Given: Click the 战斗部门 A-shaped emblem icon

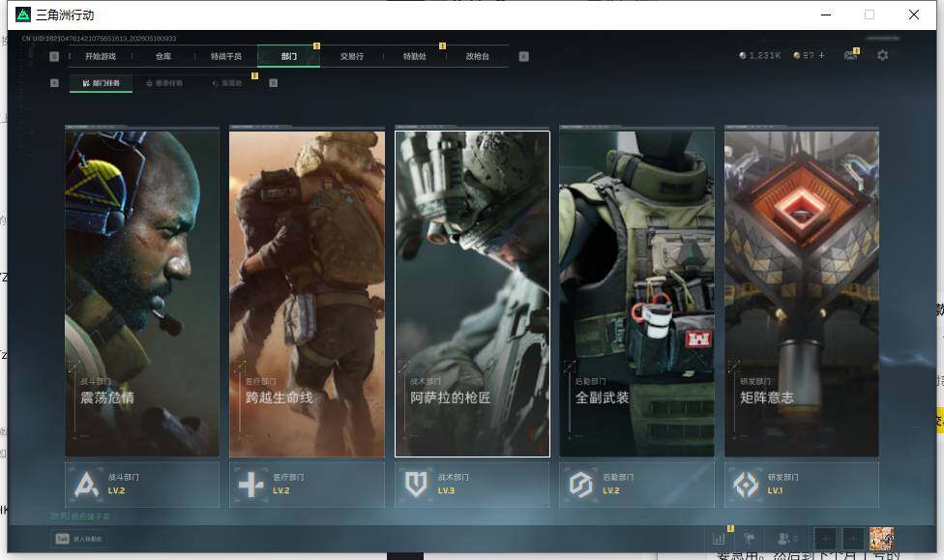Looking at the screenshot, I should pos(86,485).
